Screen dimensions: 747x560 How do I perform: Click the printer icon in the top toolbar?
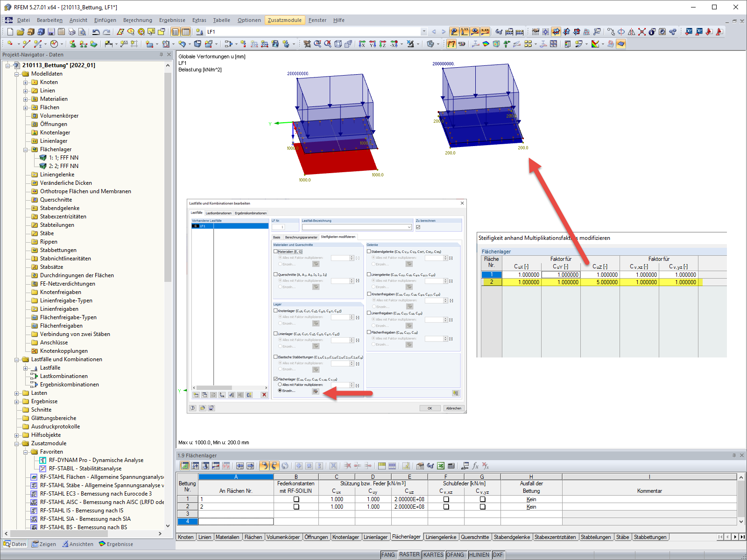tap(71, 32)
